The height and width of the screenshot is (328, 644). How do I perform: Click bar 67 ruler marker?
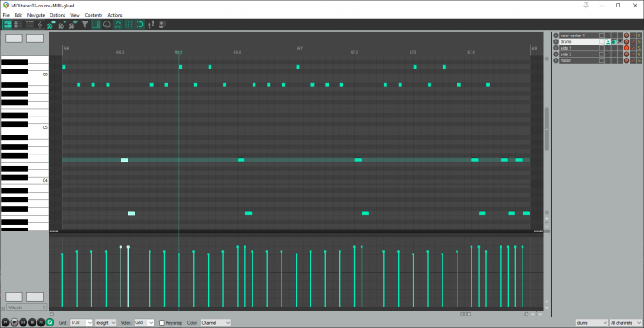[300, 49]
